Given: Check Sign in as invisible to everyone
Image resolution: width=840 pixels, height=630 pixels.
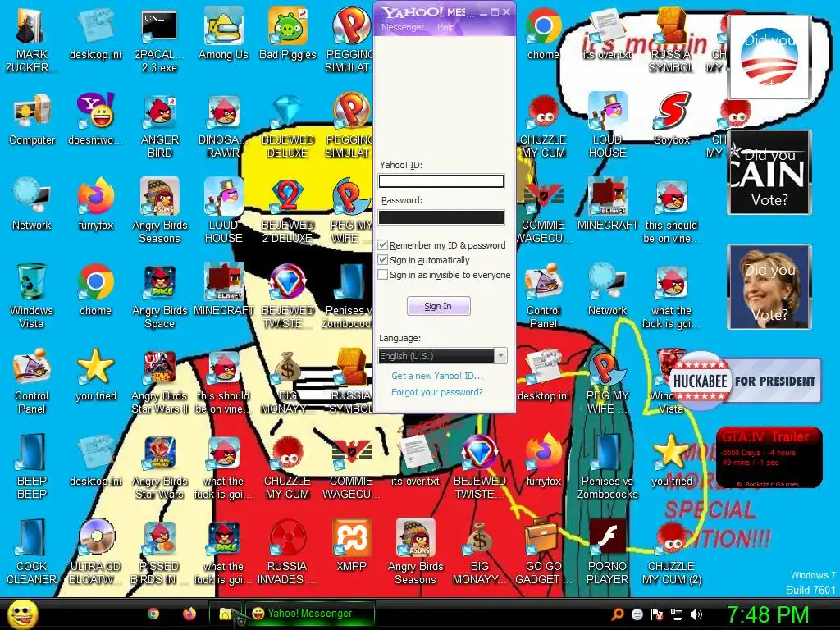Looking at the screenshot, I should (x=382, y=275).
